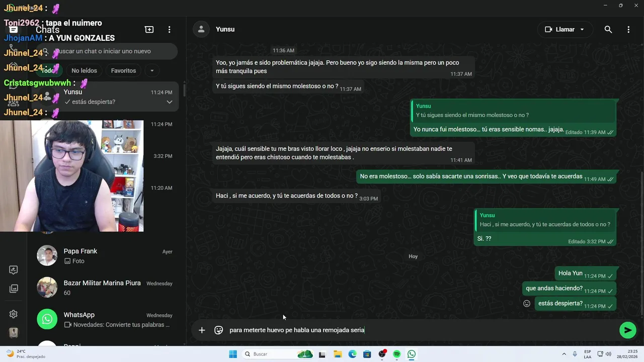Viewport: 644px width, 362px height.
Task: Open Yunsu chat row options chevron
Action: [x=170, y=102]
